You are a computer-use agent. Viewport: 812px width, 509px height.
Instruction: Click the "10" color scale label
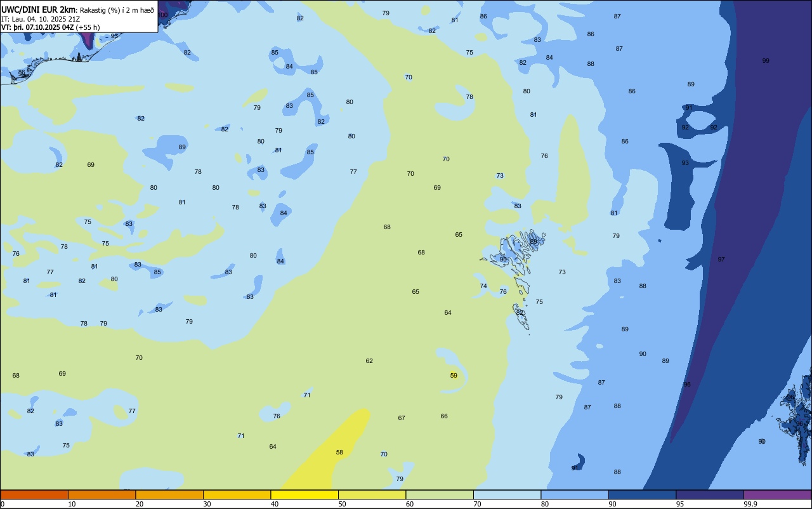(72, 504)
